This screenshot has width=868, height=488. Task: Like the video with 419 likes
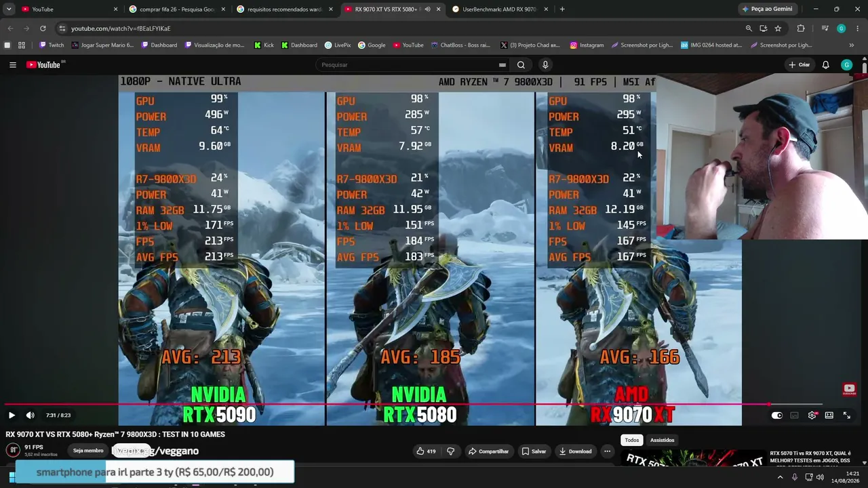pos(426,451)
